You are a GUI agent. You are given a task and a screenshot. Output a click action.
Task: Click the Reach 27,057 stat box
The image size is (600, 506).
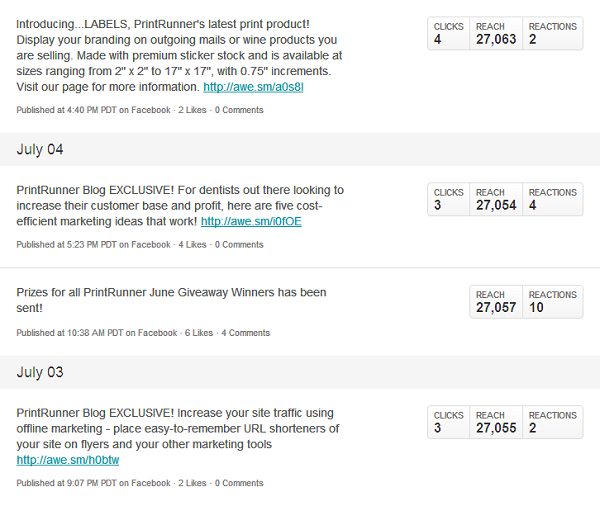(x=496, y=302)
